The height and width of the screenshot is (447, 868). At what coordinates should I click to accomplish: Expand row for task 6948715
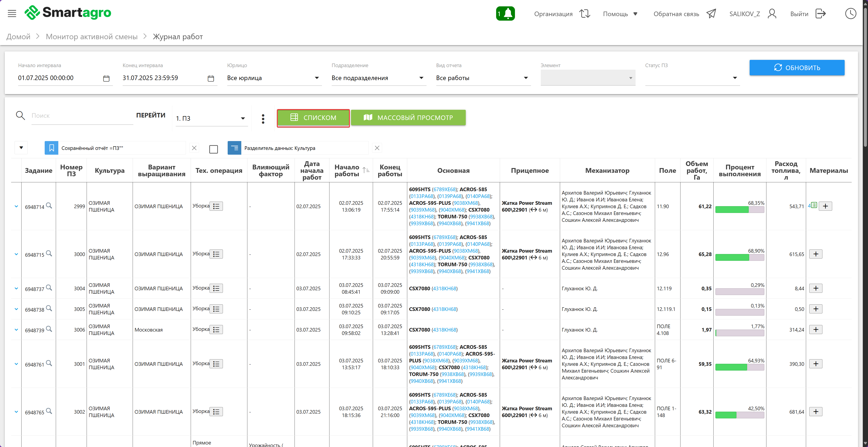[16, 254]
